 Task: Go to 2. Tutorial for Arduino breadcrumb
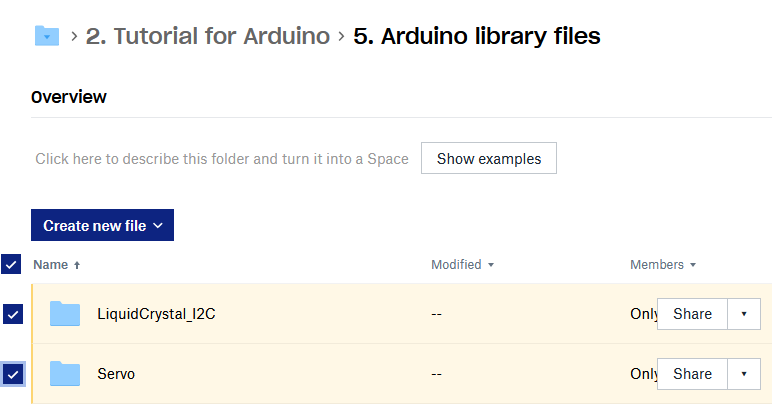(208, 36)
